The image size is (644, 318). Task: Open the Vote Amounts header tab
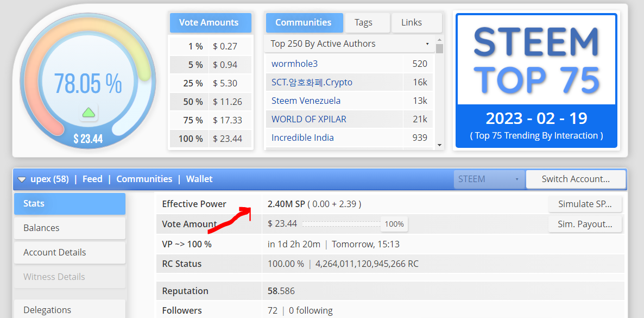click(210, 23)
